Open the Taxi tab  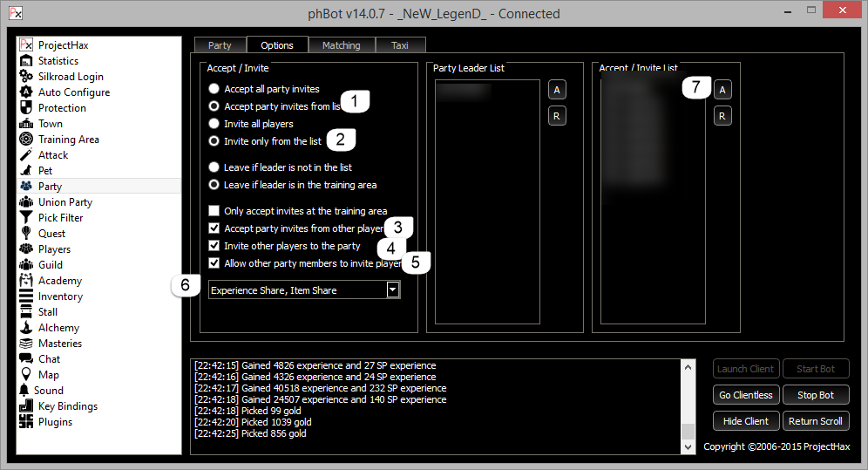(400, 45)
